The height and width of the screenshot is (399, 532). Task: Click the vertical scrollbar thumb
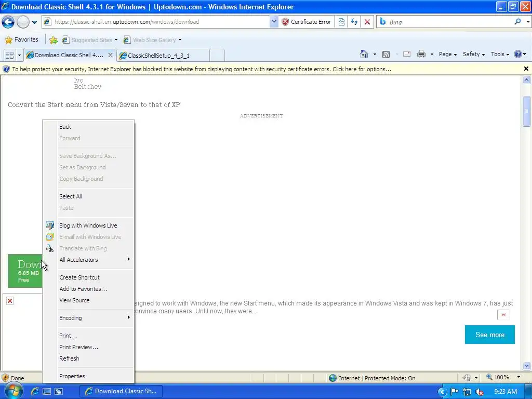click(x=526, y=111)
